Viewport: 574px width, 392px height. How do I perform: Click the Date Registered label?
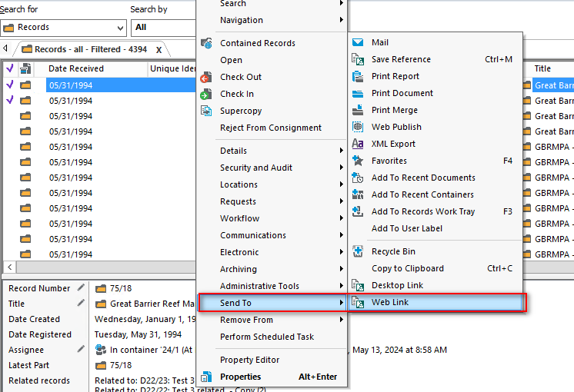[40, 334]
